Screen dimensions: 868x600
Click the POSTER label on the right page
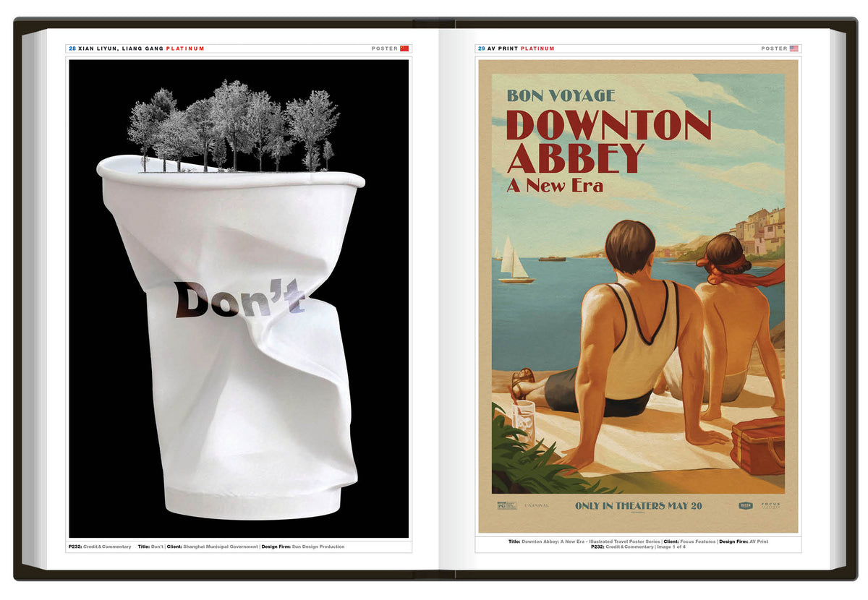click(774, 48)
